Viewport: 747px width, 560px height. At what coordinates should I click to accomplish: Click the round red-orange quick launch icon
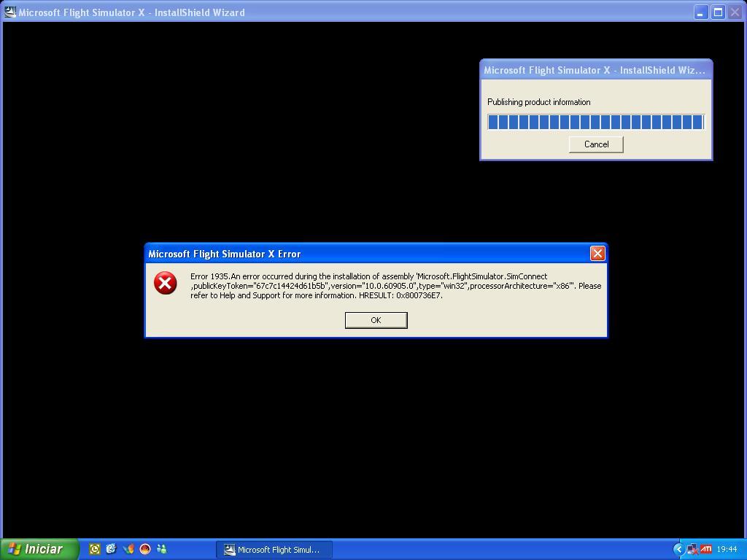pos(145,549)
